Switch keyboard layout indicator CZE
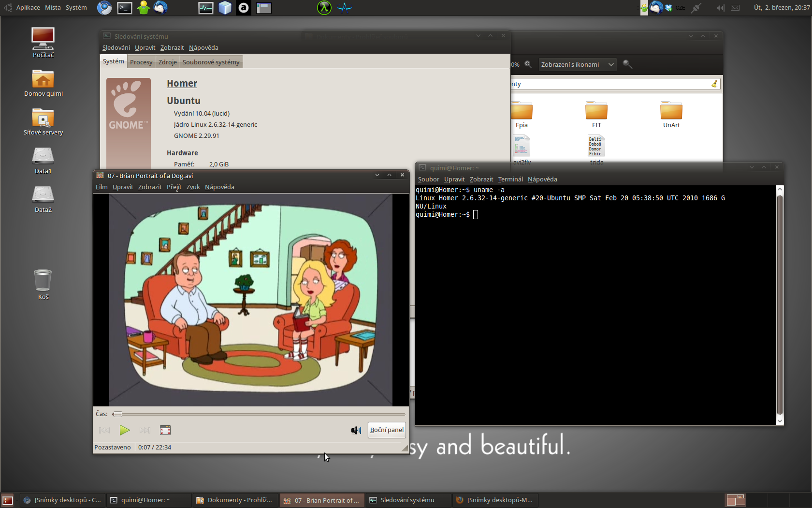 click(681, 8)
